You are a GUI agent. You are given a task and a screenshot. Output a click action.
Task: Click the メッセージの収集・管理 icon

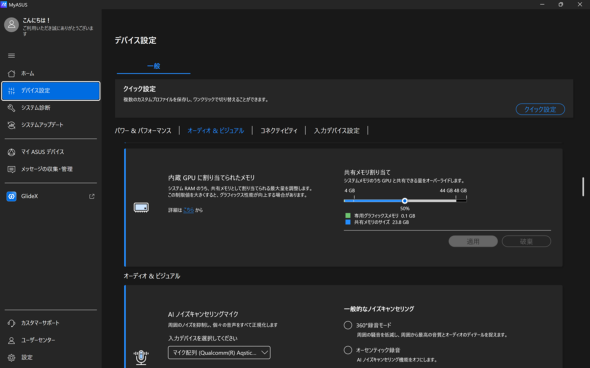[11, 169]
